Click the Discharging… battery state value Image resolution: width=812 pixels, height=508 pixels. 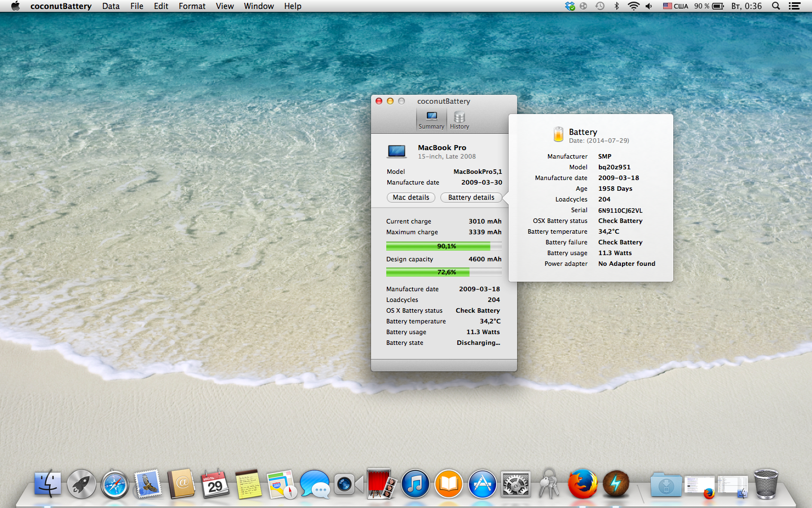click(478, 343)
